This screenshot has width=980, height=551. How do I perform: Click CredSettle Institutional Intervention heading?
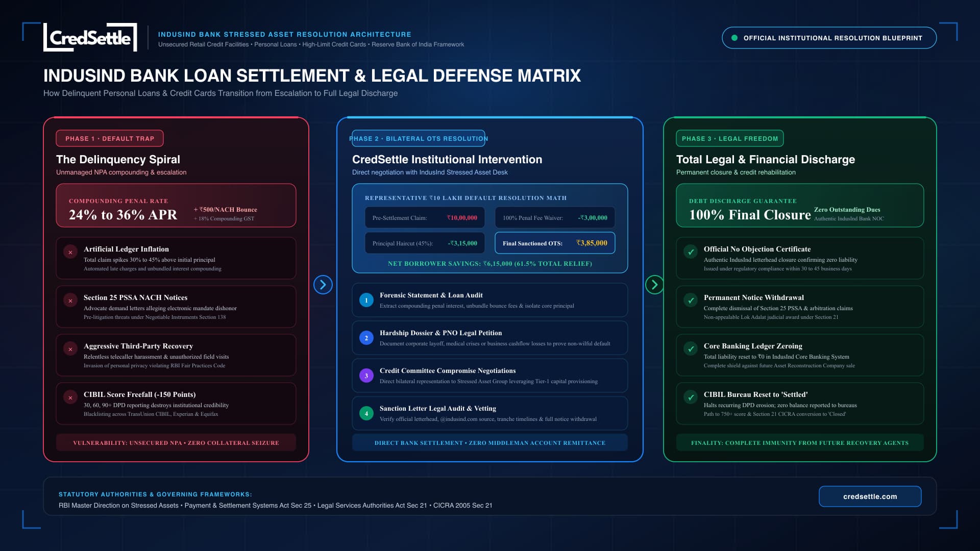(x=447, y=159)
